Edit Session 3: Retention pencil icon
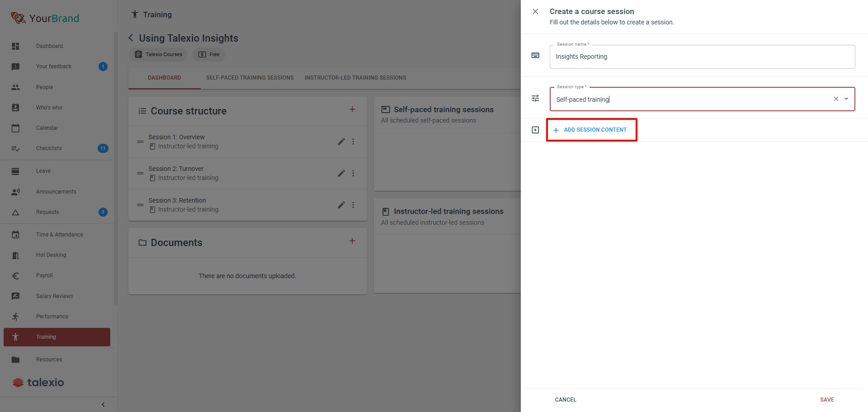The image size is (868, 412). 341,205
